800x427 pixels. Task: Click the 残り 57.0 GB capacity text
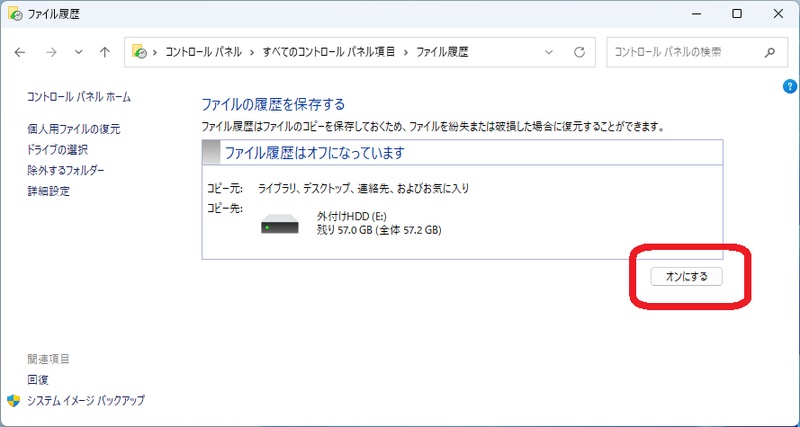[x=379, y=230]
